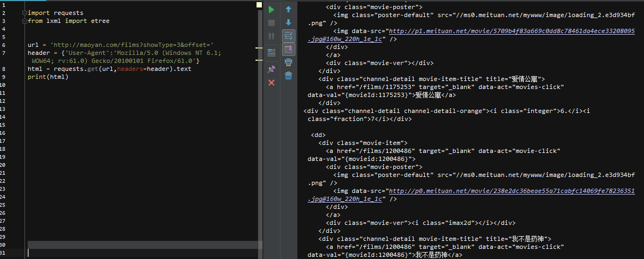
Task: Click the url string 'http://maoyan.com/films?showType=3&offset='
Action: pos(132,45)
